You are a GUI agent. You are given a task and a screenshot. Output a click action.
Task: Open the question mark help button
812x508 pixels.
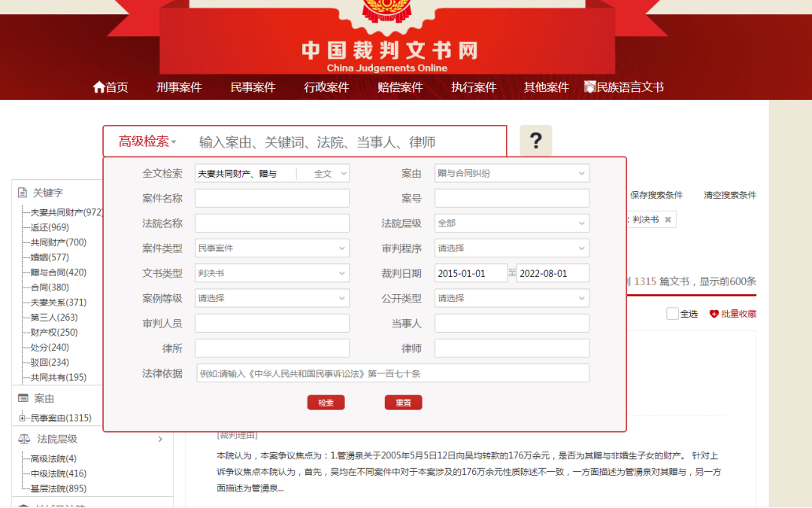point(536,141)
